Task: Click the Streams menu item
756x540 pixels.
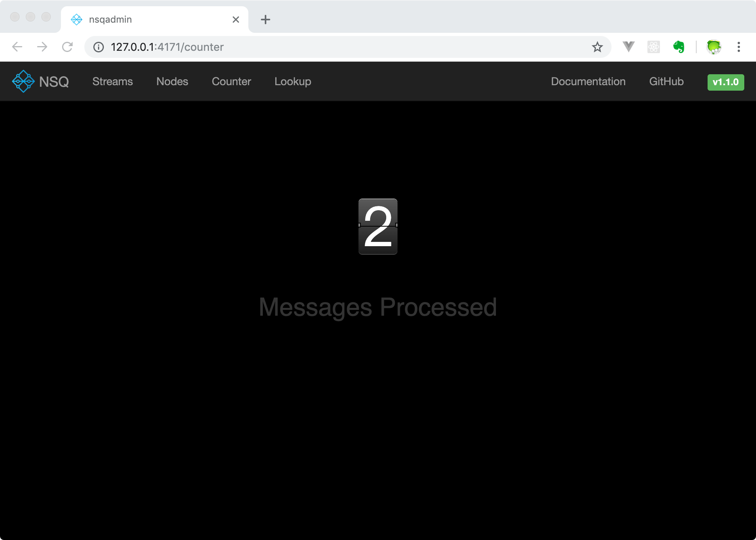Action: click(113, 81)
